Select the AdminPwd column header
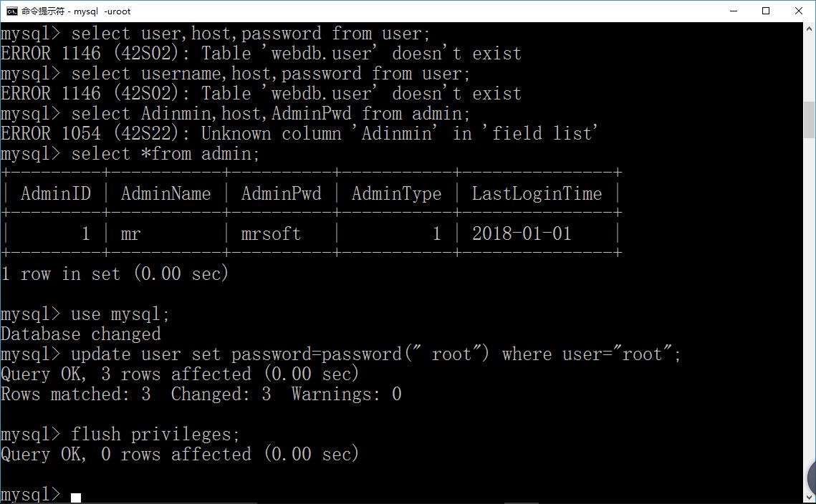Viewport: 816px width, 504px height. [281, 193]
